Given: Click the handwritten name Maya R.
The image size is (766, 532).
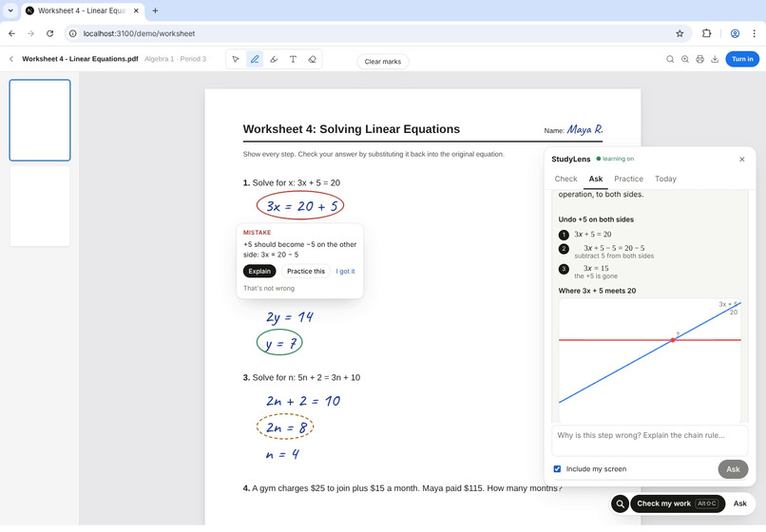Looking at the screenshot, I should coord(584,129).
